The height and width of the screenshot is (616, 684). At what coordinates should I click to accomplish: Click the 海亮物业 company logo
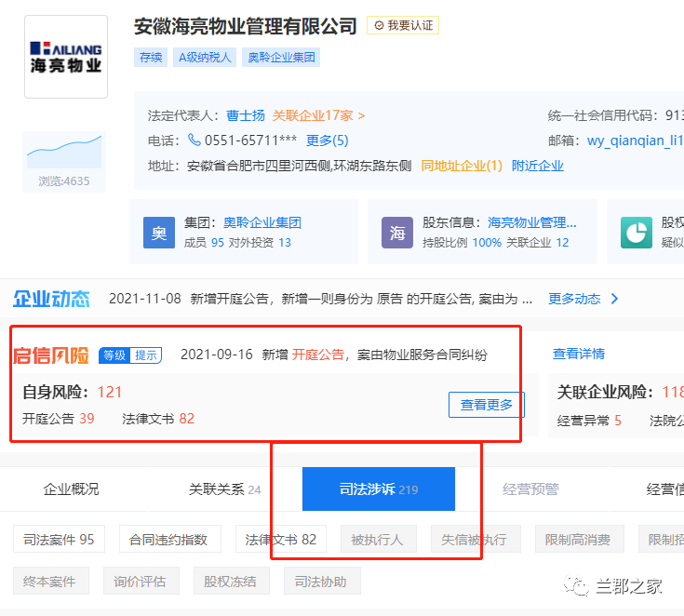[66, 57]
